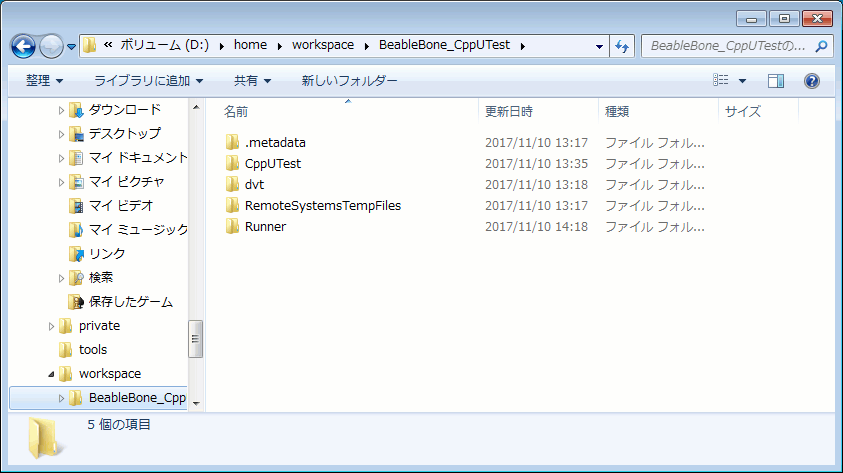Click the magnifier search icon
843x473 pixels.
coord(821,46)
